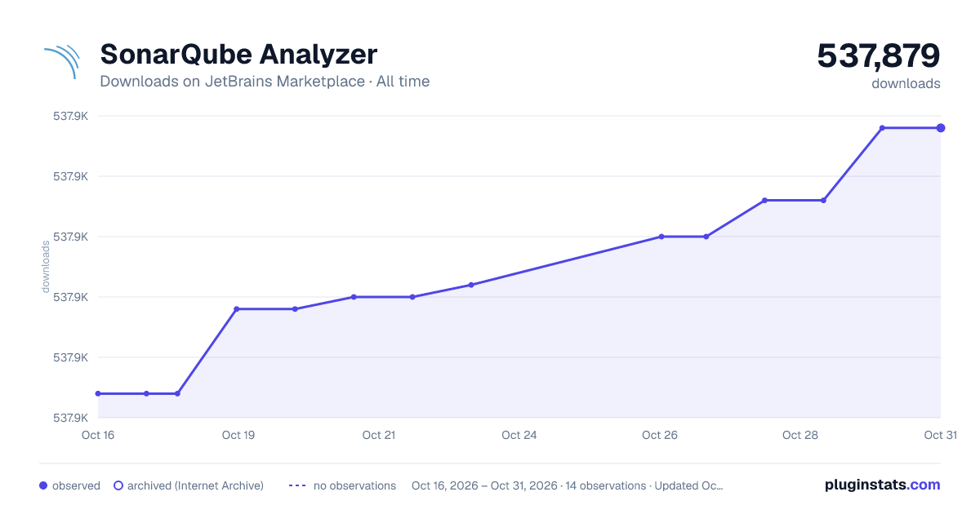Viewport: 980px width, 514px height.
Task: Click 'Downloads on JetBrains Marketplace · All time' subtitle
Action: [x=265, y=82]
